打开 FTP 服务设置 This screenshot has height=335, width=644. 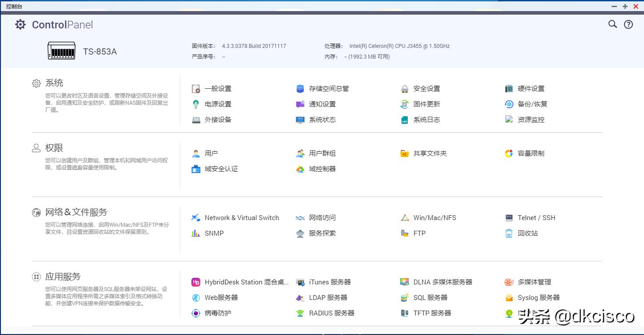[419, 233]
